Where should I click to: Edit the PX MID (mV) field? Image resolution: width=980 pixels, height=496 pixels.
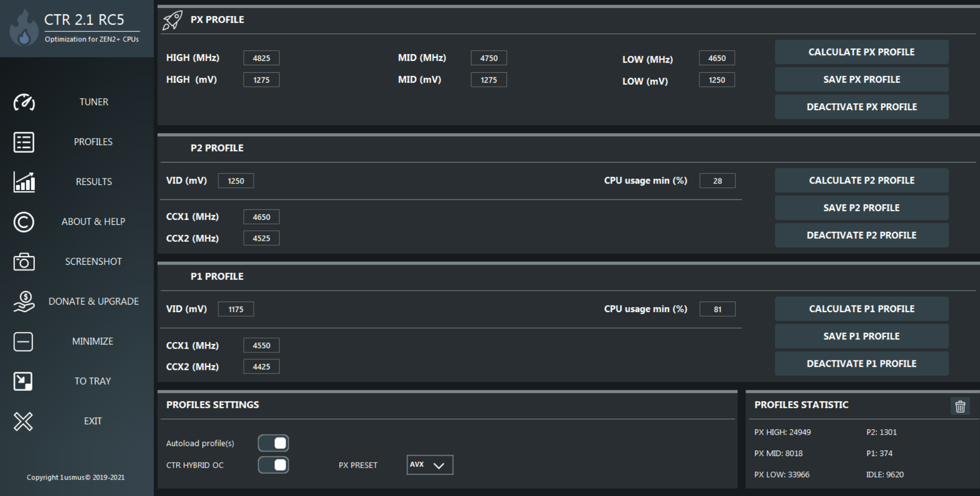click(x=489, y=80)
